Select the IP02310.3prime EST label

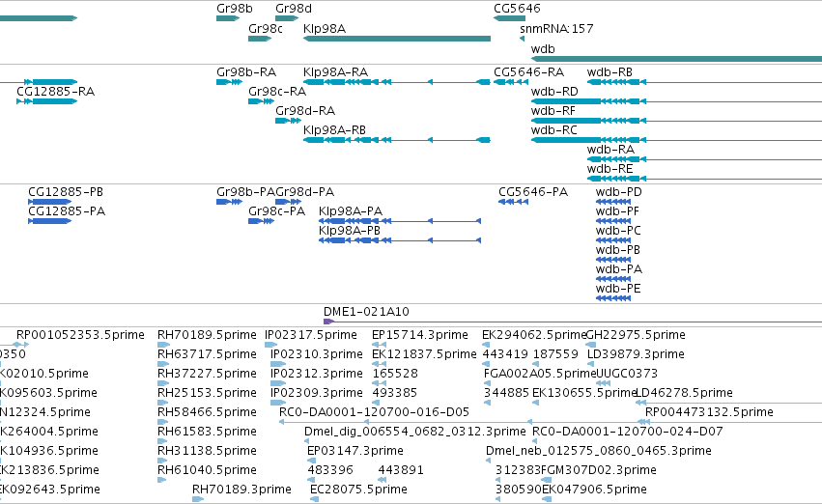point(317,354)
